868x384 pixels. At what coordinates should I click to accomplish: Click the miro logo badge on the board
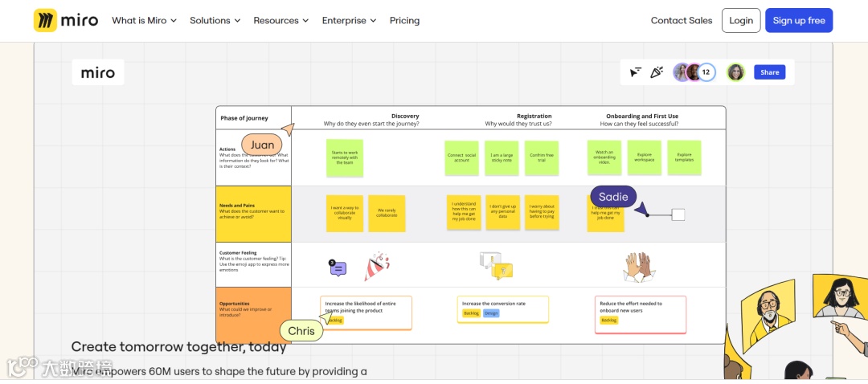click(98, 72)
